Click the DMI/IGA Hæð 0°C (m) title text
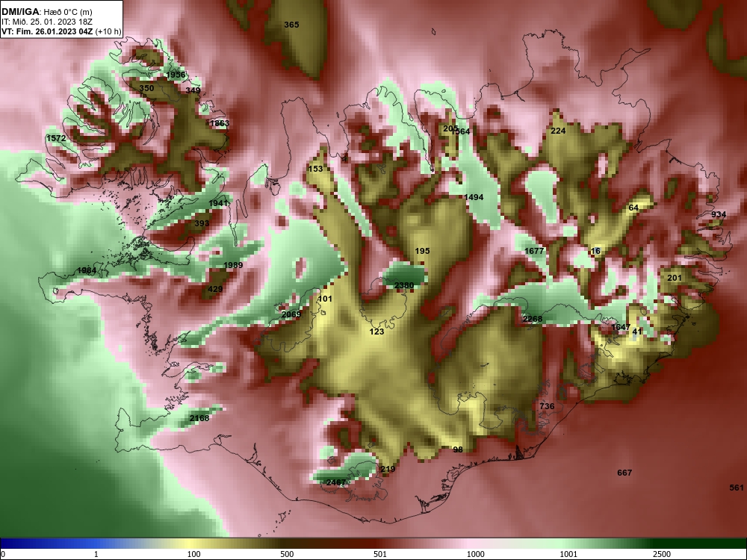This screenshot has height=560, width=747. coord(47,12)
